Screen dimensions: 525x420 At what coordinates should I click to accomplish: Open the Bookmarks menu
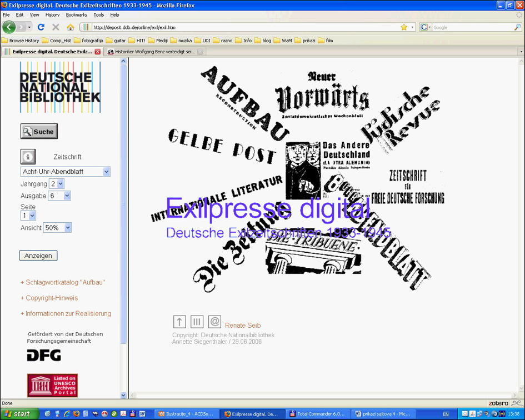coord(76,15)
